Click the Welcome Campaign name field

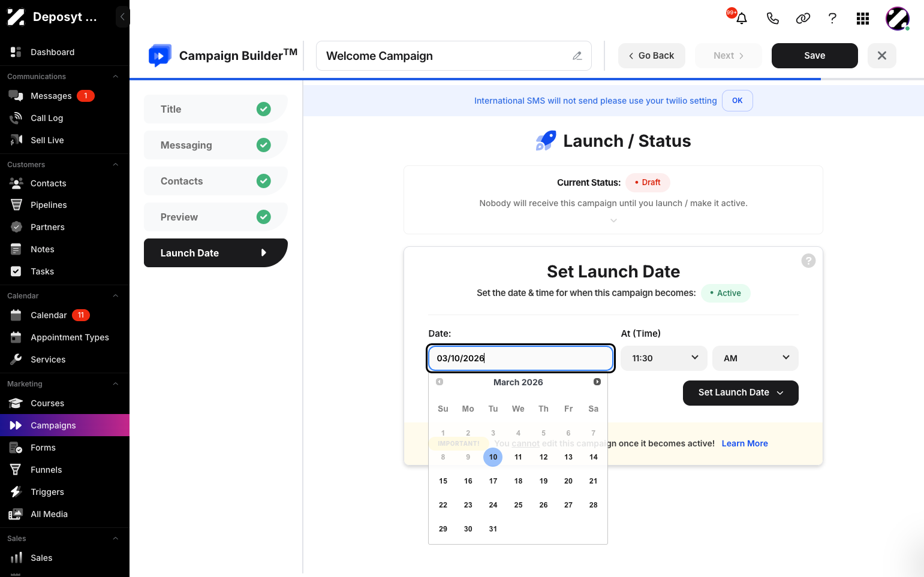[x=454, y=56]
